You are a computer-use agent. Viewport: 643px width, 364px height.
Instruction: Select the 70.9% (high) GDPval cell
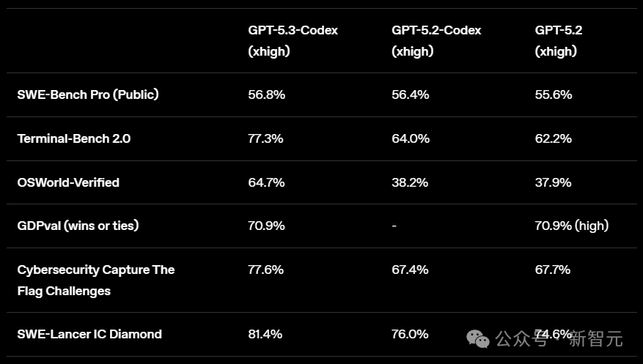pyautogui.click(x=571, y=226)
